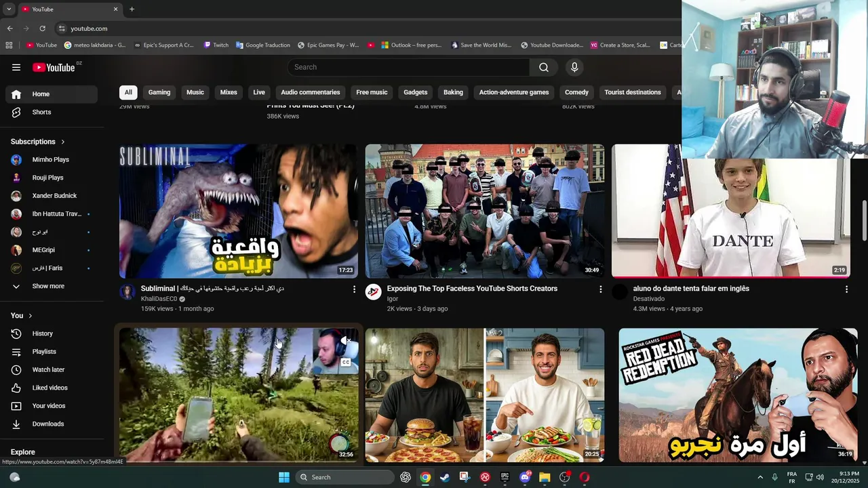Select the Free music chip
This screenshot has width=868, height=488.
[x=372, y=92]
